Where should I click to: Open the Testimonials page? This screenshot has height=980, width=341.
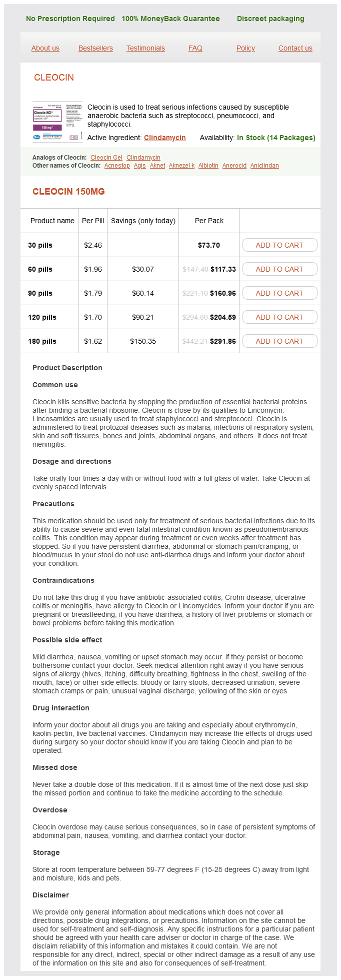145,48
